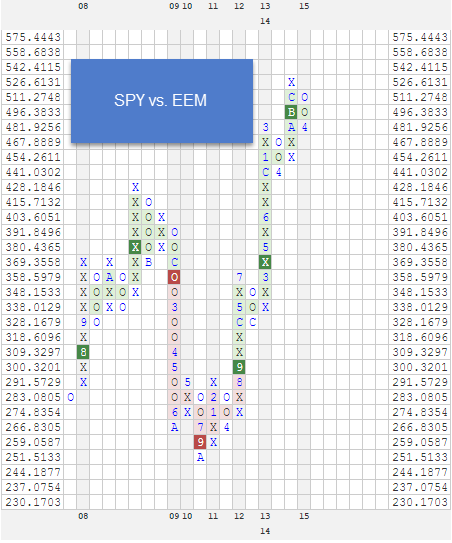Click 428.1846 on the right price axis

tap(420, 187)
